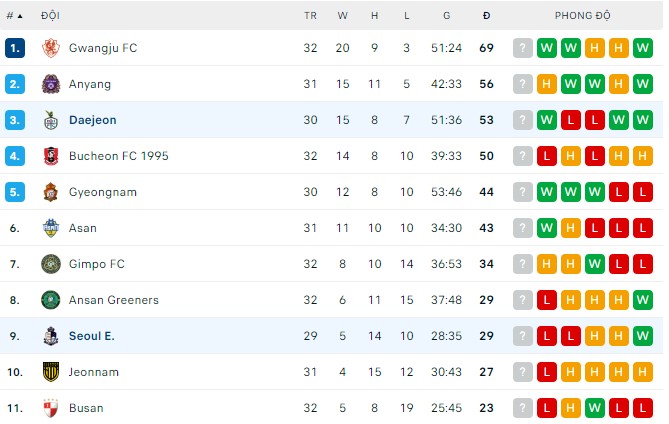Click the Busan team crest

click(x=50, y=408)
